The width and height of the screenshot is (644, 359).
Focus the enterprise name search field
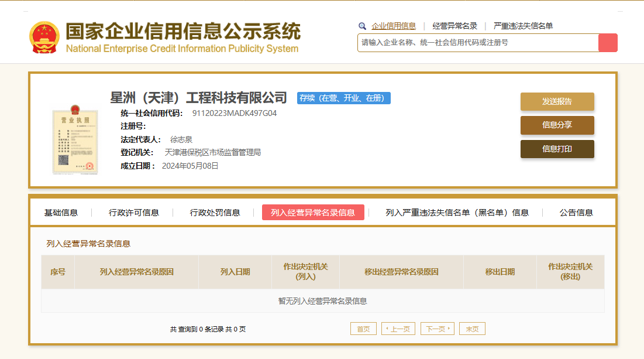coord(478,43)
